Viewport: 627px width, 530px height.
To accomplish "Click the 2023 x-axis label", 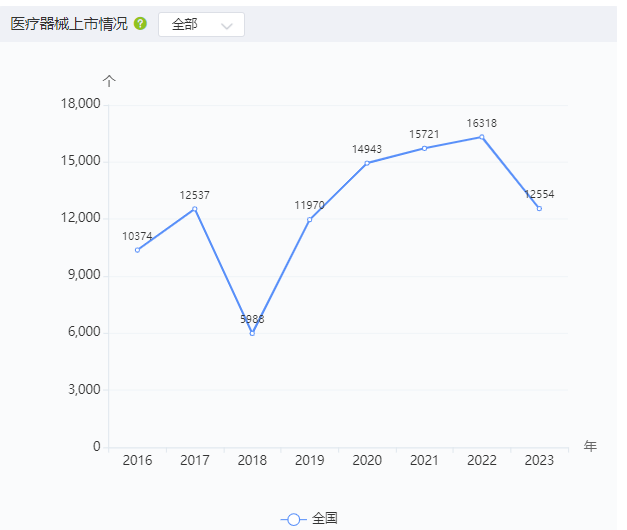I will (x=539, y=460).
